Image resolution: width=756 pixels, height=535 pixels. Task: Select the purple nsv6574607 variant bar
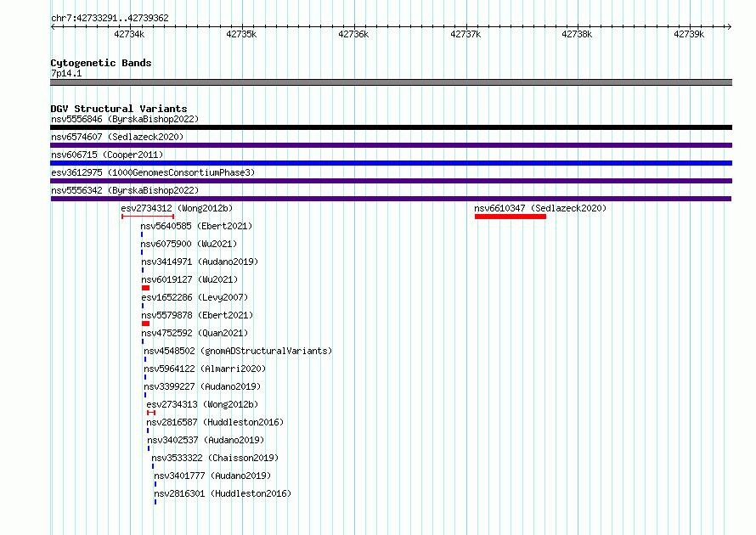point(391,145)
